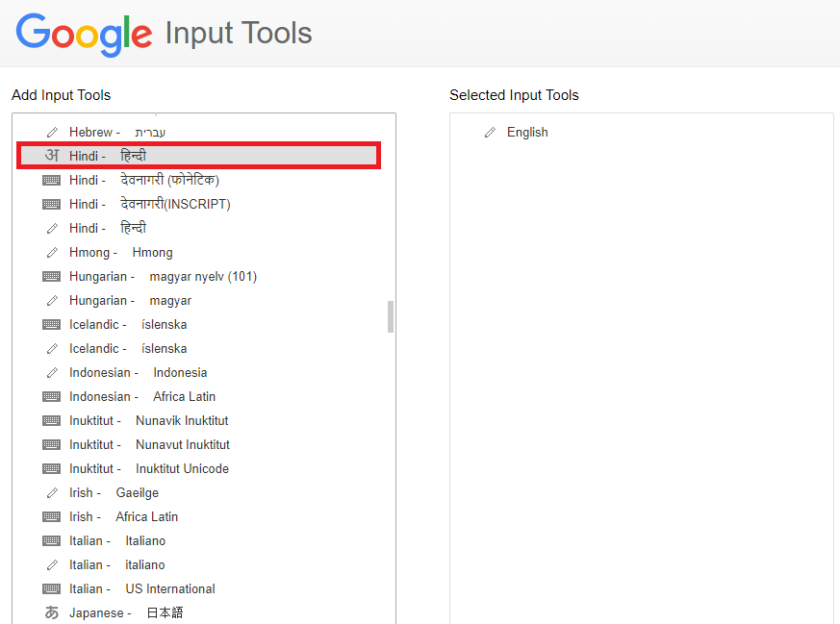Click keyboard icon for Inuktitut Unicode
840x624 pixels.
[x=51, y=469]
